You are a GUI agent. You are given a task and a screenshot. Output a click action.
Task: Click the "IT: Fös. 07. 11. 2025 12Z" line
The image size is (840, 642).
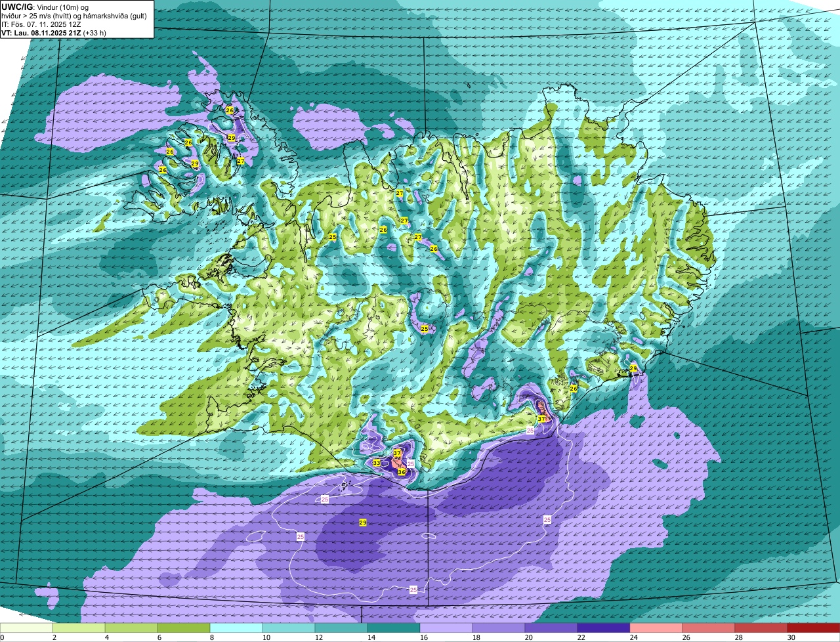tap(43, 24)
